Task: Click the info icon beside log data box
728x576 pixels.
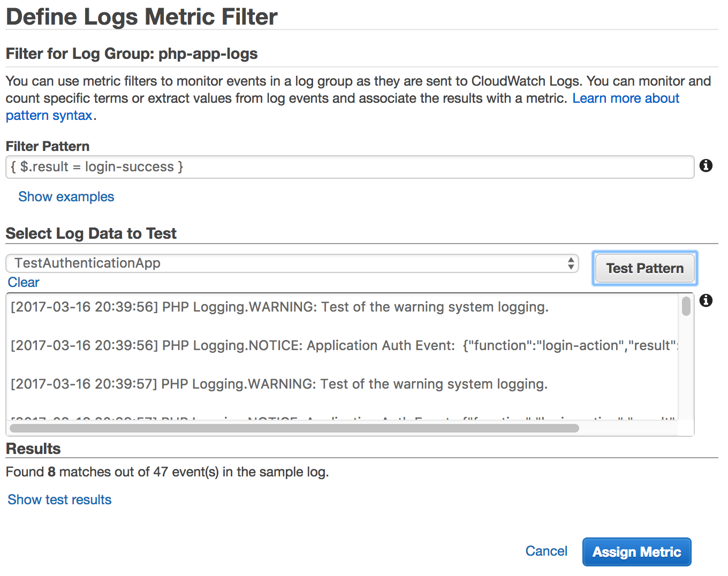Action: coord(706,300)
